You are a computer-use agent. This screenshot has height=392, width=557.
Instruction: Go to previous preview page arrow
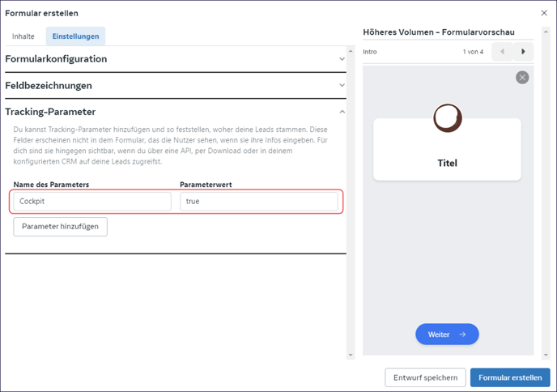(502, 52)
